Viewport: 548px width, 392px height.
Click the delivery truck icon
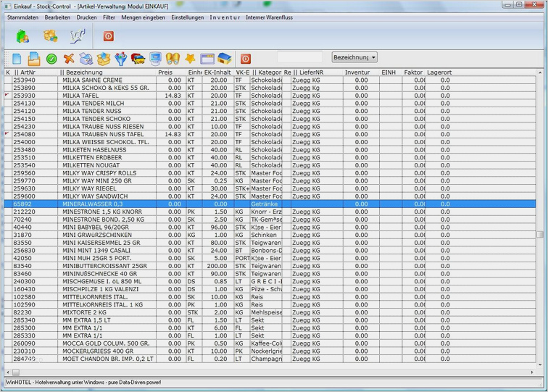[138, 59]
